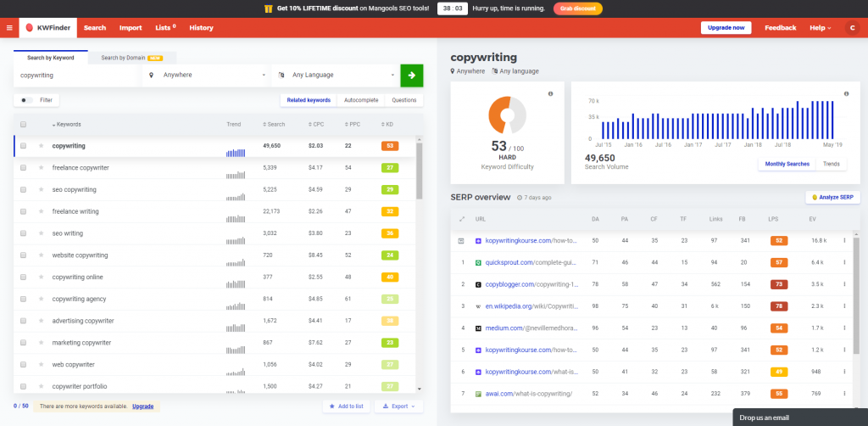The image size is (868, 426).
Task: Tick the select-all keywords checkbox
Action: (24, 125)
